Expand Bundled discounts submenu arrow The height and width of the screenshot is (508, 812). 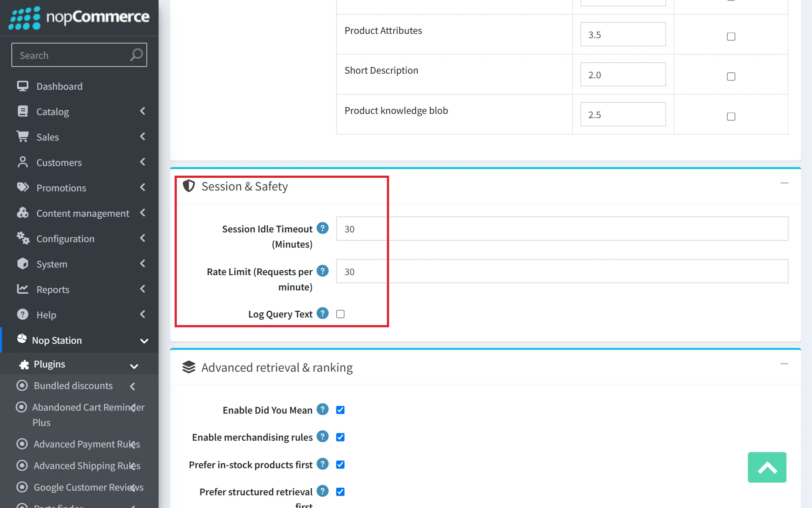(132, 386)
